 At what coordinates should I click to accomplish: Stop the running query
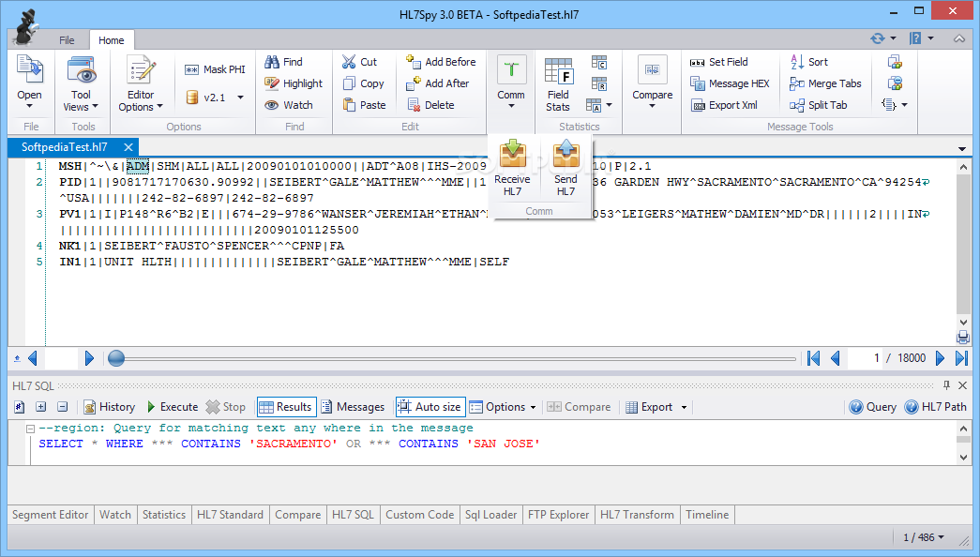pyautogui.click(x=226, y=407)
